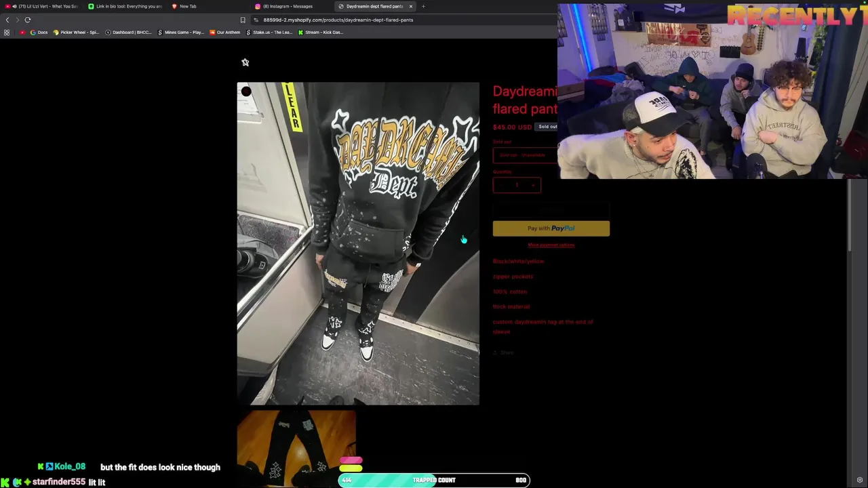Image resolution: width=868 pixels, height=488 pixels.
Task: Click the Share button below description
Action: tap(503, 352)
